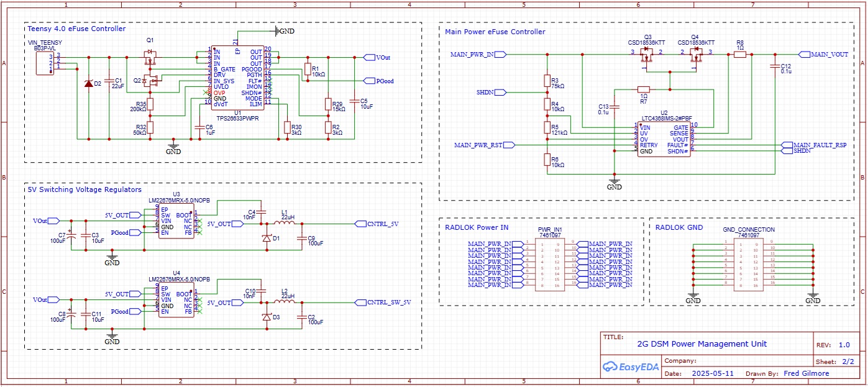Select the GND symbol above U1's EP pin

285,30
